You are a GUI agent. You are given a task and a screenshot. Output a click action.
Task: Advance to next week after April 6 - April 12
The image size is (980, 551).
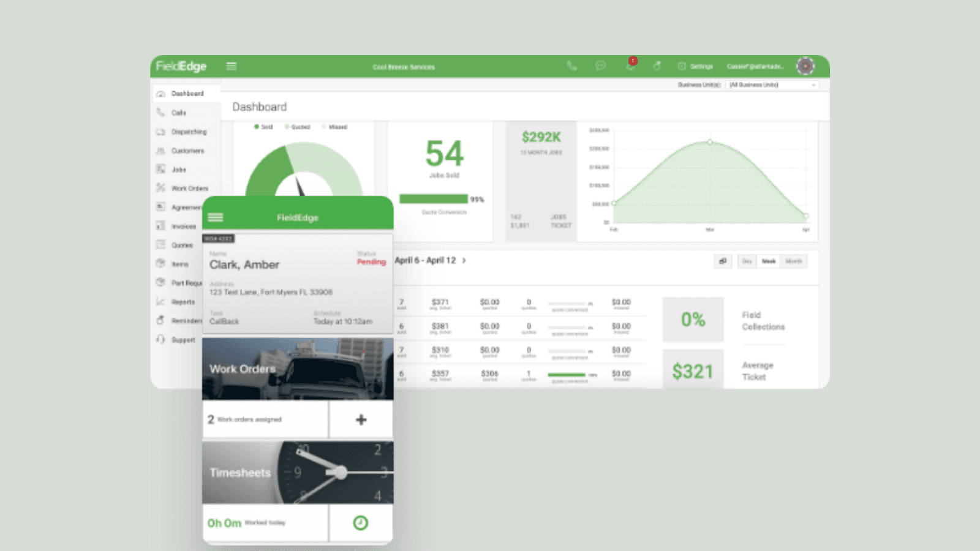click(464, 260)
